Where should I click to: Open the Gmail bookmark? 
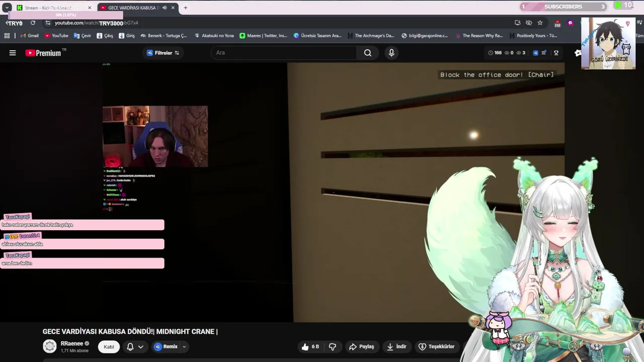coord(29,36)
